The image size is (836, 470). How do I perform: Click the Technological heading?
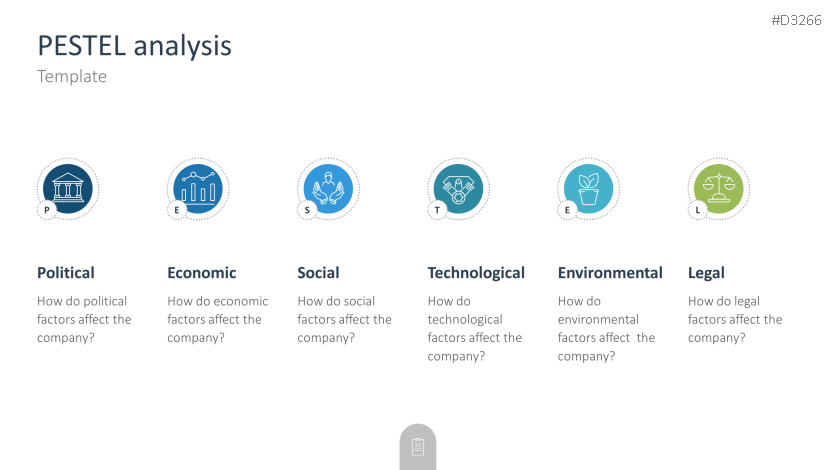(476, 272)
